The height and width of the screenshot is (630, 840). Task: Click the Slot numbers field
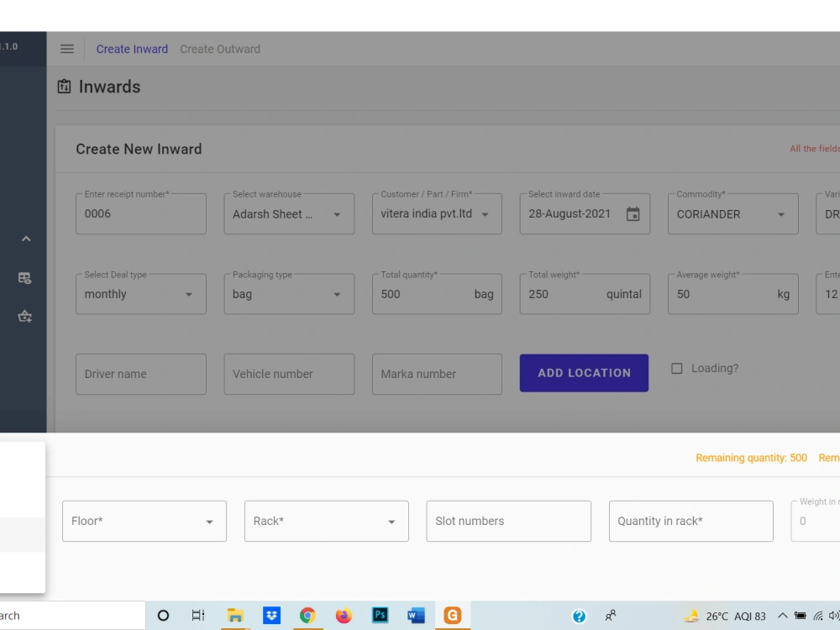point(508,522)
